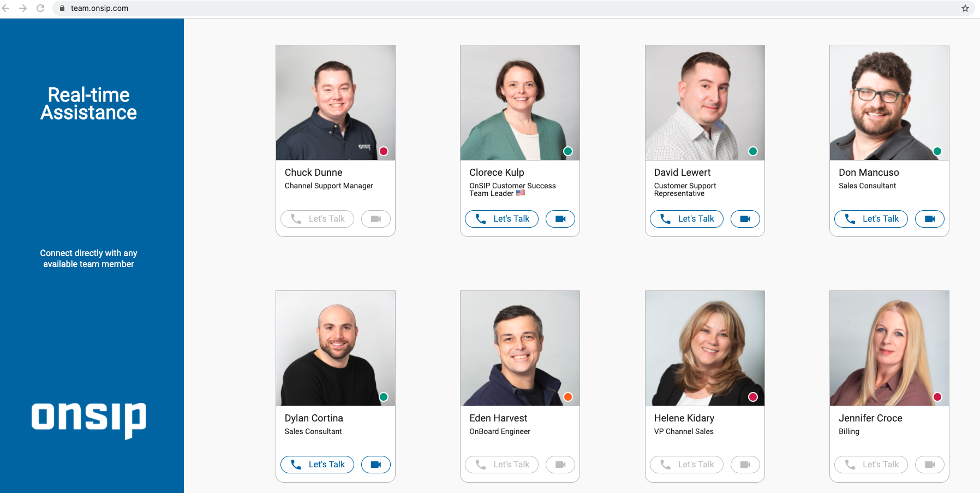
Task: Start a video call with Clorece Kulp
Action: coord(560,219)
